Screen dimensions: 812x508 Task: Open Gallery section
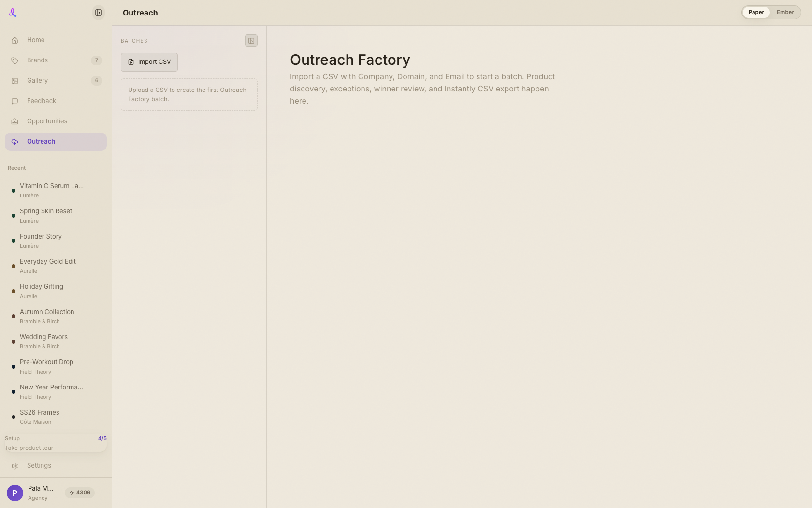(x=56, y=81)
